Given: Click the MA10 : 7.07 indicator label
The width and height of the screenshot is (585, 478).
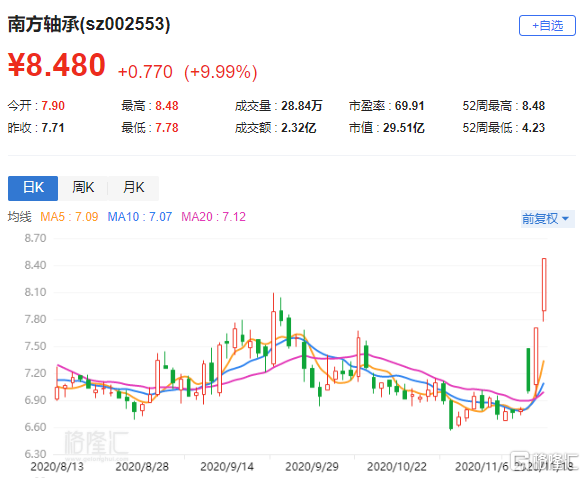Looking at the screenshot, I should (x=140, y=217).
